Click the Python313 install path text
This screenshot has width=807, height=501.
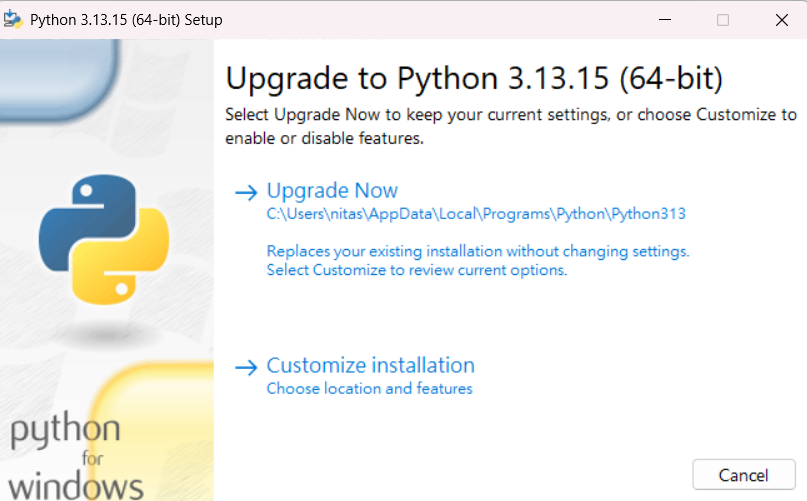[x=476, y=214]
